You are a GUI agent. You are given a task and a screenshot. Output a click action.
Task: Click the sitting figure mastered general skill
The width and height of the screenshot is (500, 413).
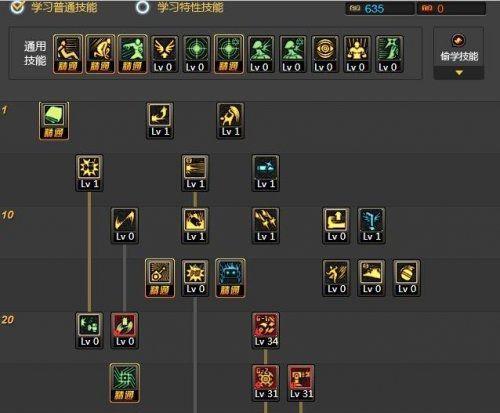pos(68,54)
